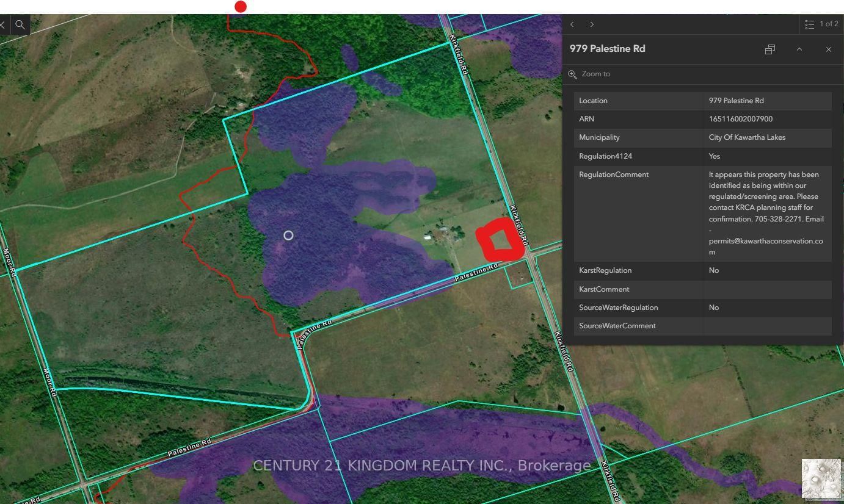Click the white circle marker on map
The height and width of the screenshot is (504, 844).
pos(288,235)
